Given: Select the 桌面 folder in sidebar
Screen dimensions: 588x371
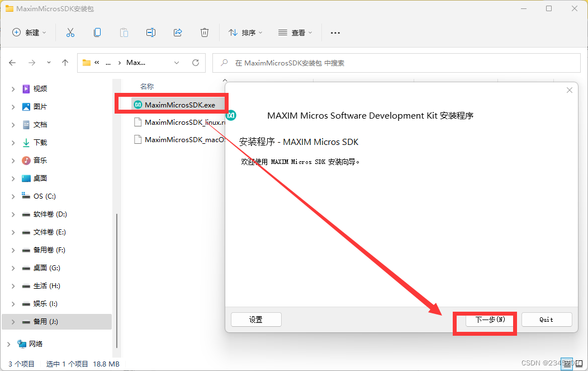Looking at the screenshot, I should pyautogui.click(x=40, y=179).
